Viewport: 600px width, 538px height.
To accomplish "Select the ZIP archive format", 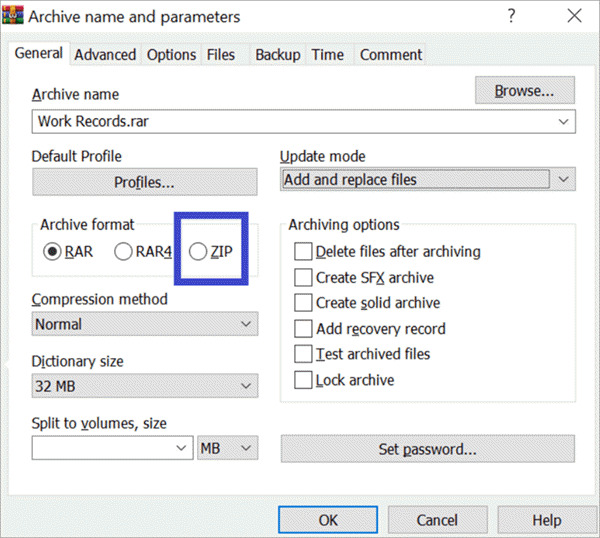I will click(x=199, y=252).
